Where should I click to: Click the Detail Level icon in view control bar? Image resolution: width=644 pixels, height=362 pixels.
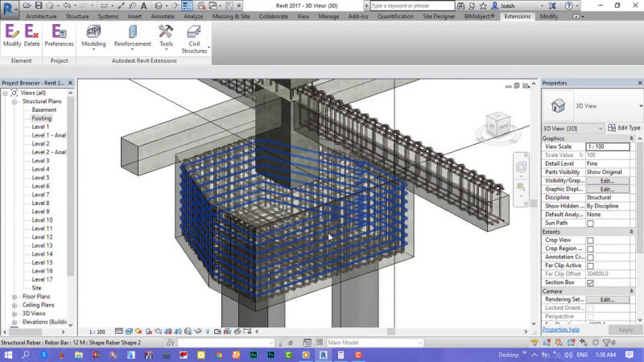point(118,331)
